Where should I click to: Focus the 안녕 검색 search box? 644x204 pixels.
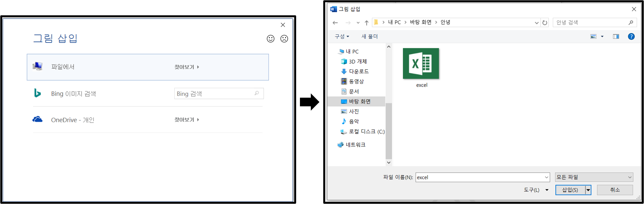point(595,22)
